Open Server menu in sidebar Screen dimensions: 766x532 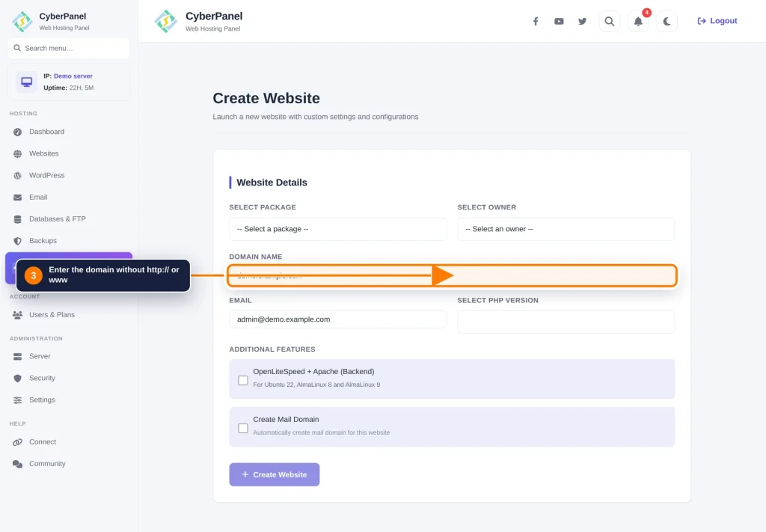click(x=69, y=356)
